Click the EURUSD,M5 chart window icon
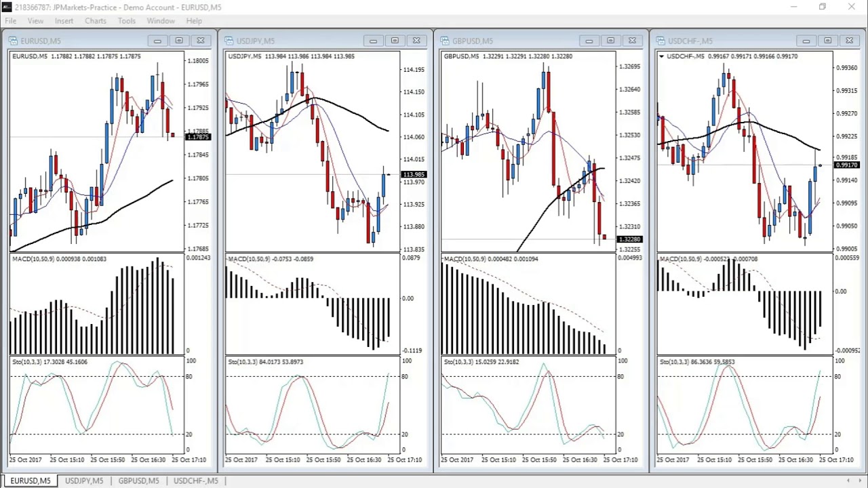The width and height of the screenshot is (868, 488). coord(13,41)
